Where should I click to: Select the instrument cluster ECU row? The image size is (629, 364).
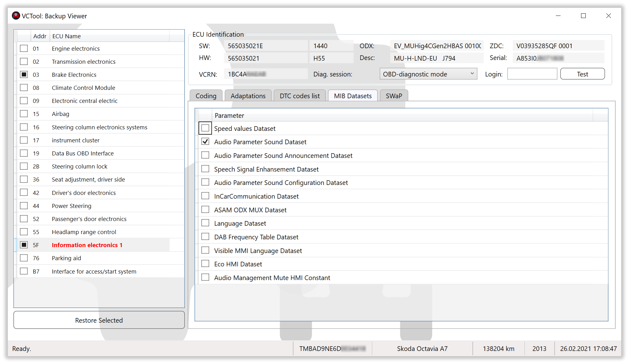point(76,140)
